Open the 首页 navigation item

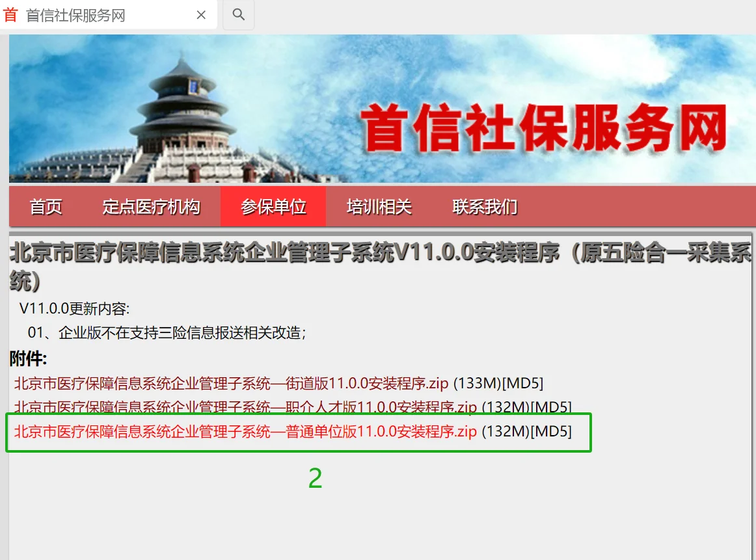pyautogui.click(x=46, y=207)
